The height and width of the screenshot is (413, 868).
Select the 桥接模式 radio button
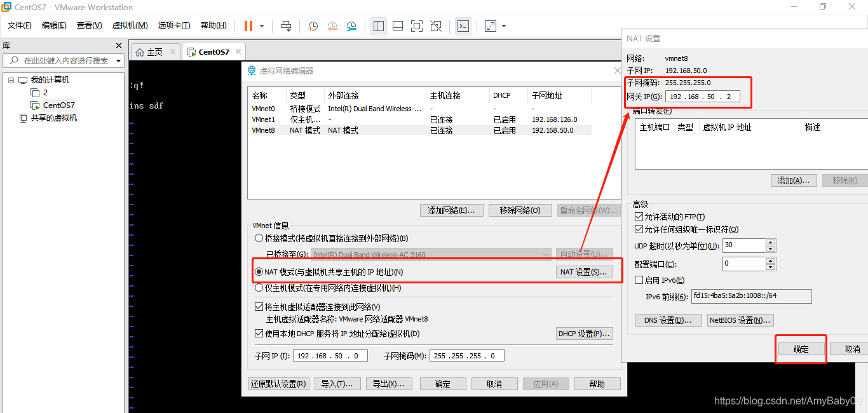pos(259,238)
